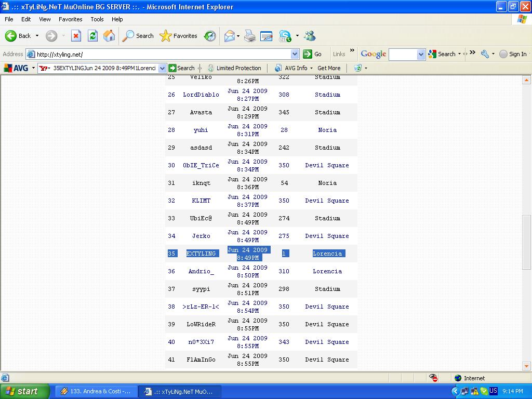Screen dimensions: 532x399
Task: Click the Get More AVG button
Action: (x=329, y=68)
